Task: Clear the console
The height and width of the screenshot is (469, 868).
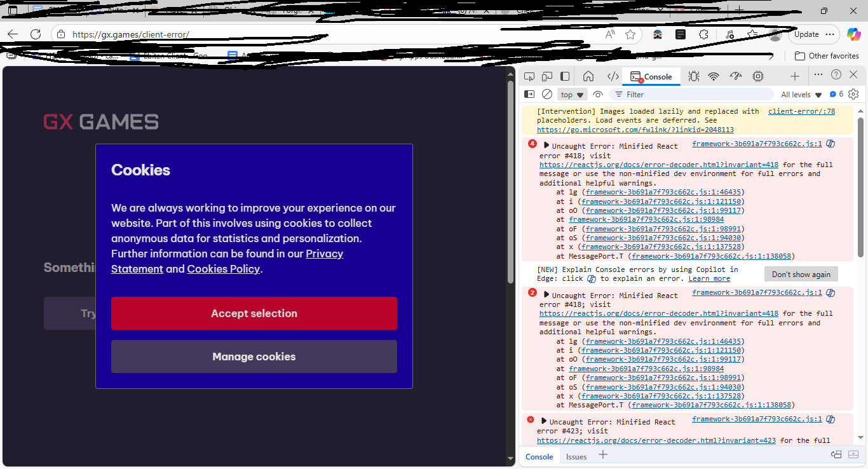Action: click(547, 94)
